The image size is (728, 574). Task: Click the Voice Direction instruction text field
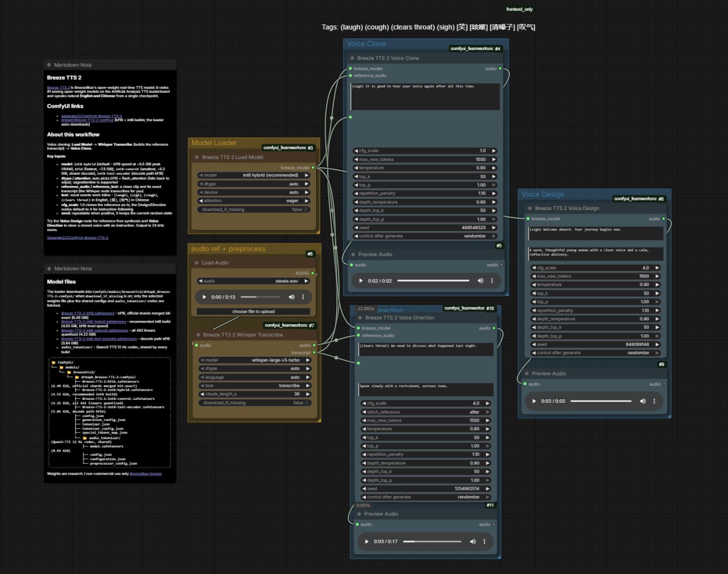click(x=425, y=389)
